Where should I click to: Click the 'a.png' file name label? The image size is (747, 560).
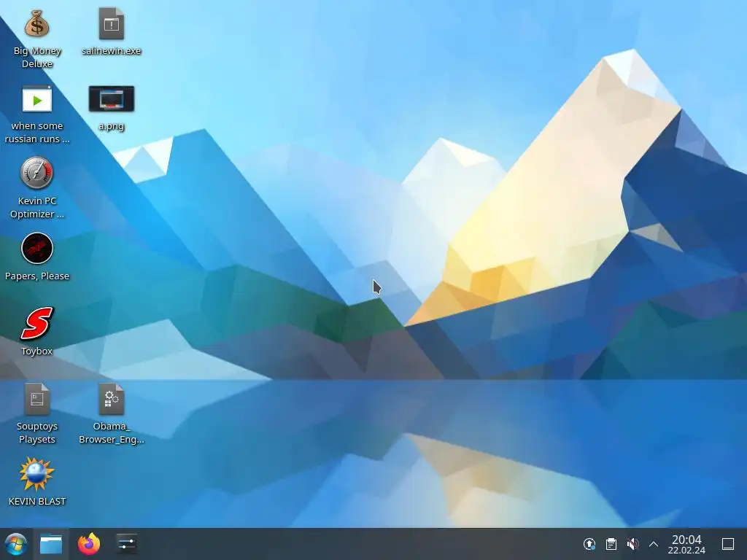pos(112,125)
